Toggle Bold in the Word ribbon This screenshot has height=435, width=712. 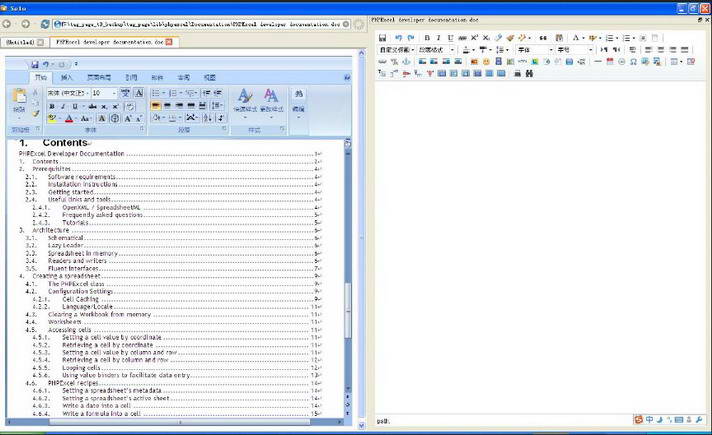(52, 106)
